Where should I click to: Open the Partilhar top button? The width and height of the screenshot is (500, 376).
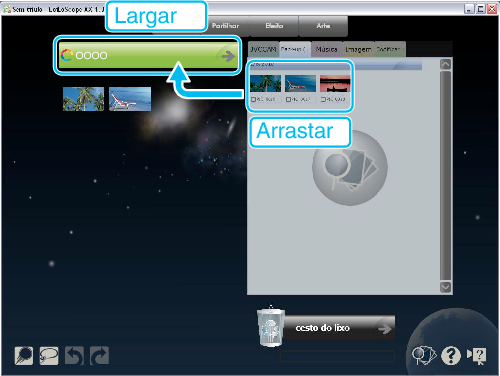[225, 26]
